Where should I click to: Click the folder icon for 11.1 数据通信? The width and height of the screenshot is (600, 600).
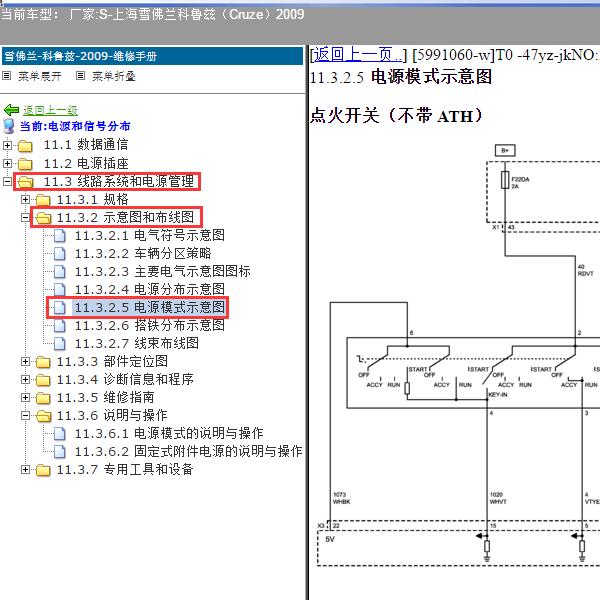pos(25,145)
